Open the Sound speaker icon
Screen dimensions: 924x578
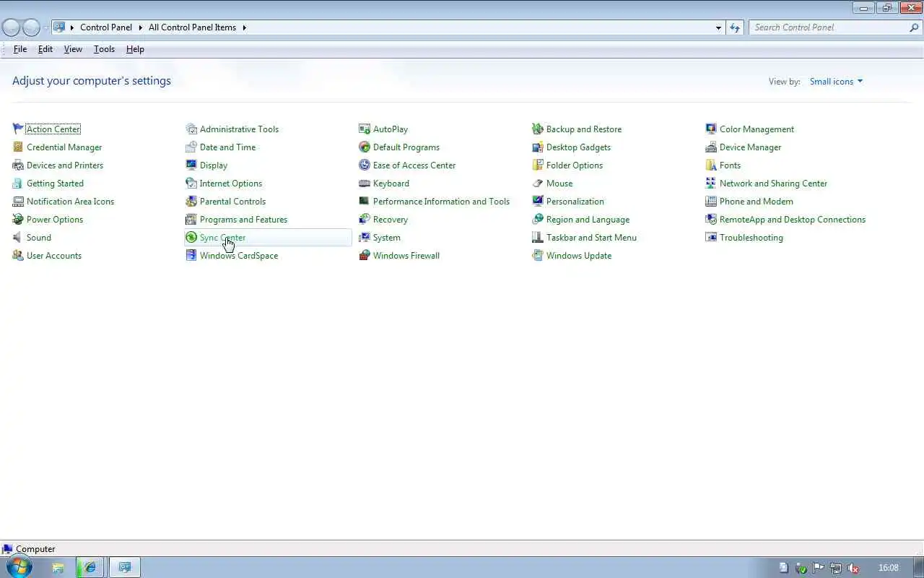tap(18, 237)
